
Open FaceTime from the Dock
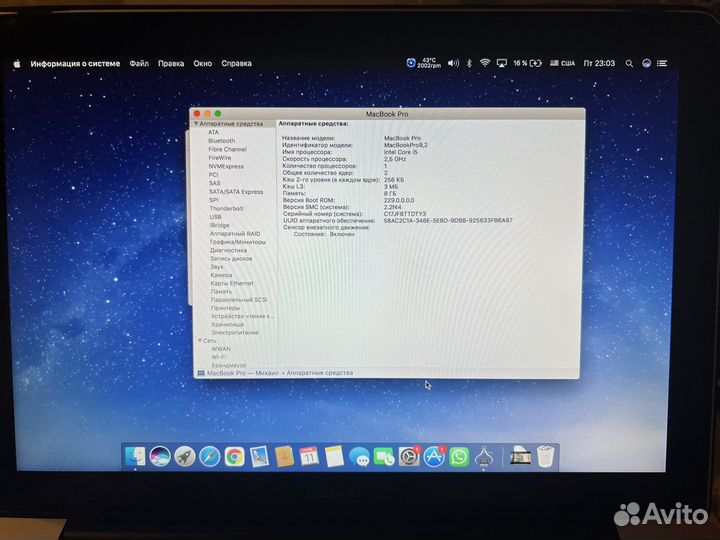(x=384, y=457)
